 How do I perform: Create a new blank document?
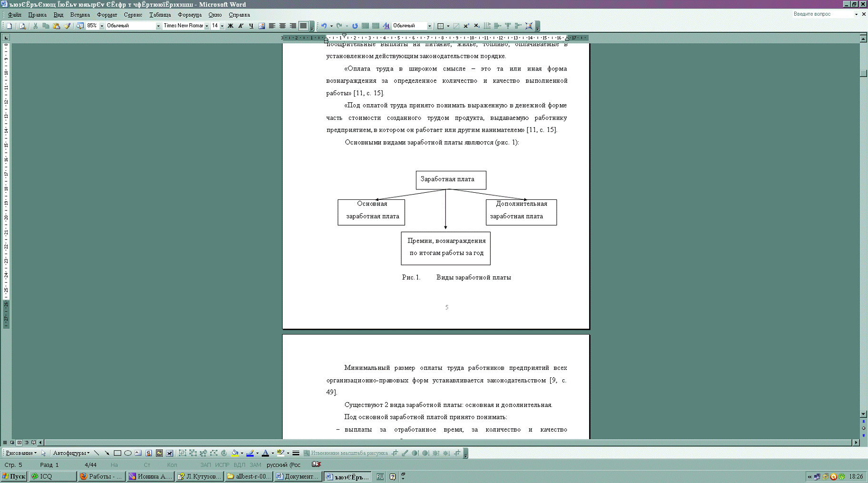tap(9, 26)
